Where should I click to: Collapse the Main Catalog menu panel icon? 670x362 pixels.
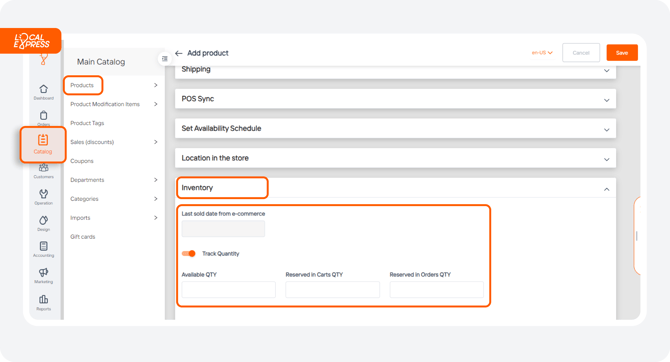click(x=165, y=59)
